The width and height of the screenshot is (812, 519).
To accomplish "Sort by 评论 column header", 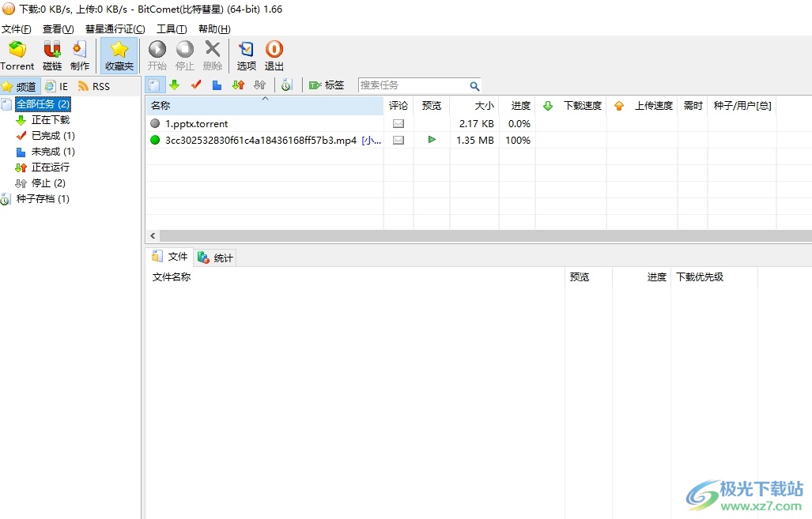I will coord(398,106).
